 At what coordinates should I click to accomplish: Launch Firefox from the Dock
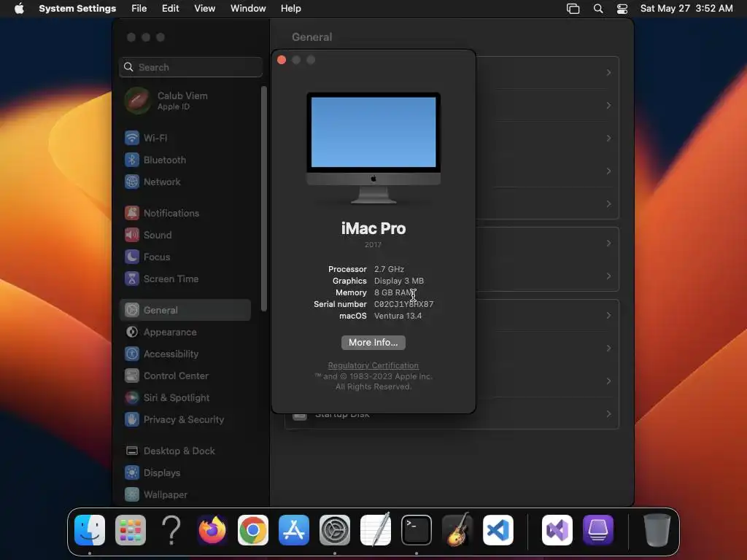212,530
